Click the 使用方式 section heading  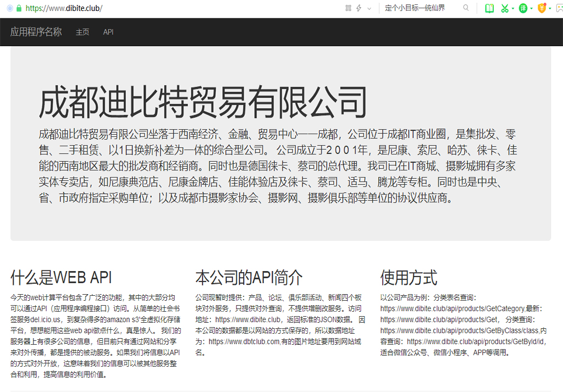[x=409, y=278]
